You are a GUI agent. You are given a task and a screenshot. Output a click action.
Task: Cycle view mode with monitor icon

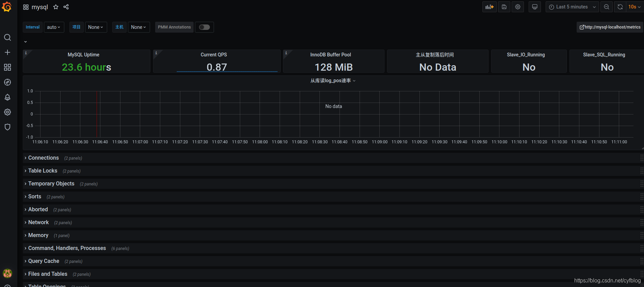tap(535, 7)
